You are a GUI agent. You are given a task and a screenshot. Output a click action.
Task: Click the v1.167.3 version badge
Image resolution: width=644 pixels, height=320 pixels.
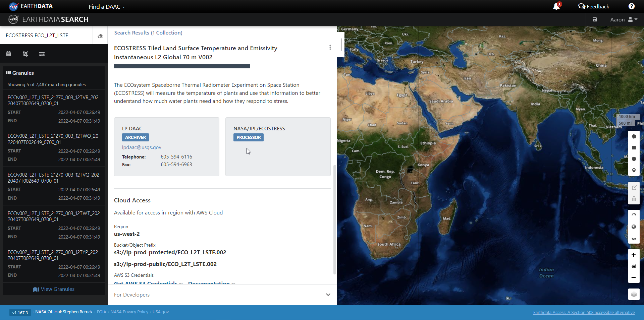click(20, 313)
